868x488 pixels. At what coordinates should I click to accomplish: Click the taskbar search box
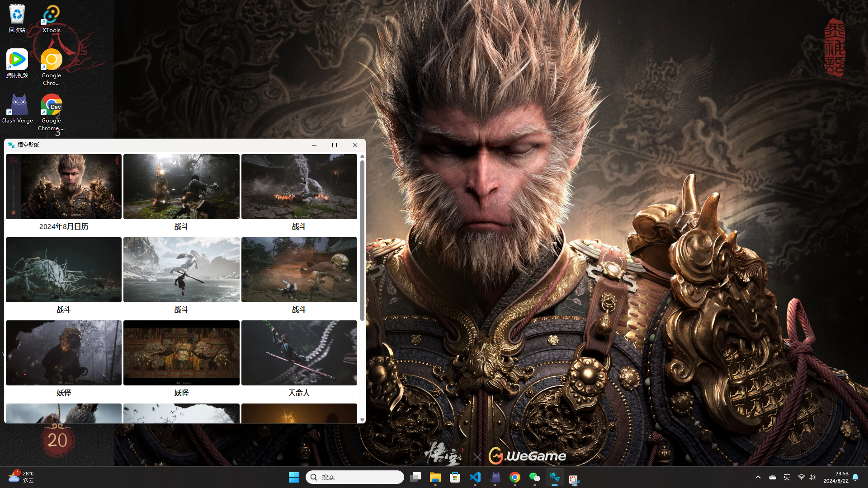(355, 477)
